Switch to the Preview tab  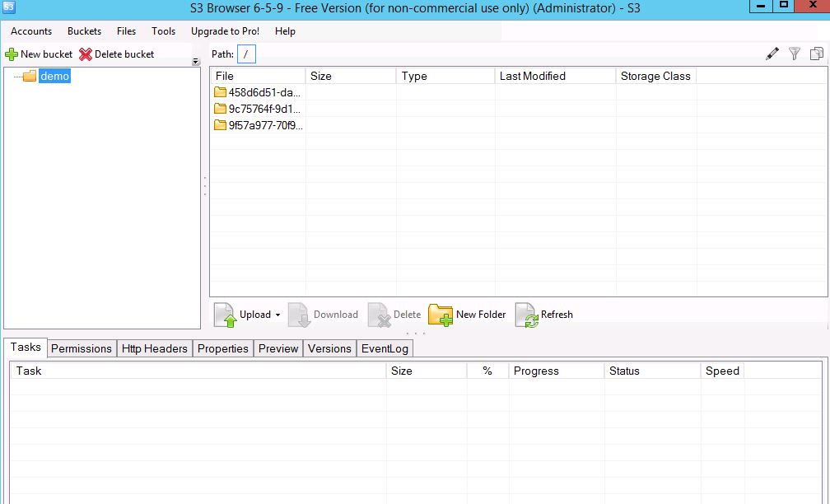pos(278,348)
